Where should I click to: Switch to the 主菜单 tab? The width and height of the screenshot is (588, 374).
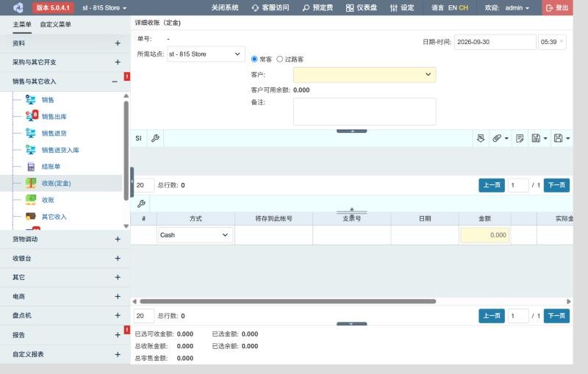pyautogui.click(x=22, y=24)
